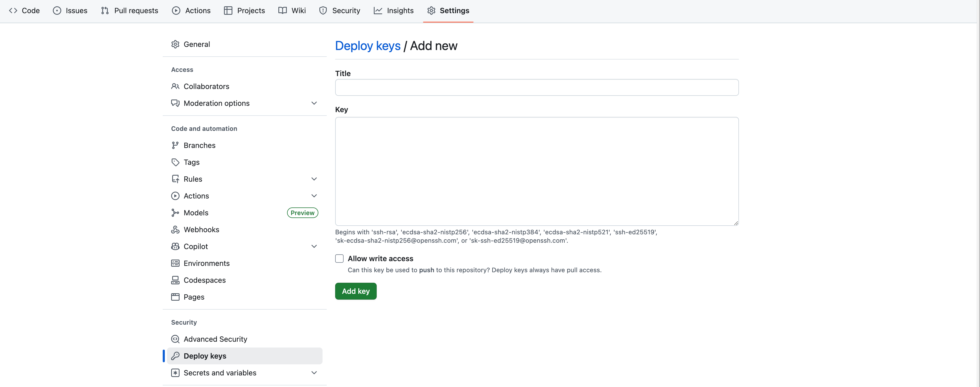Switch to the Insights tab

pos(394,11)
